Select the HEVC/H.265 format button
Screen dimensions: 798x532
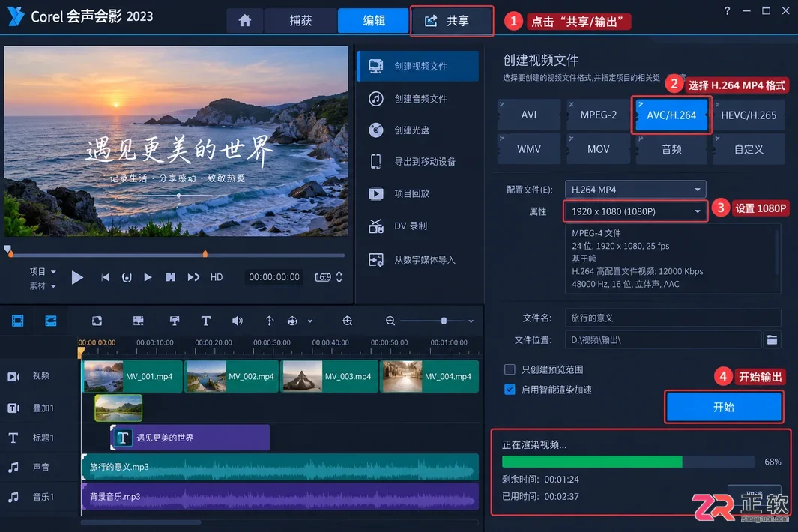pos(749,115)
